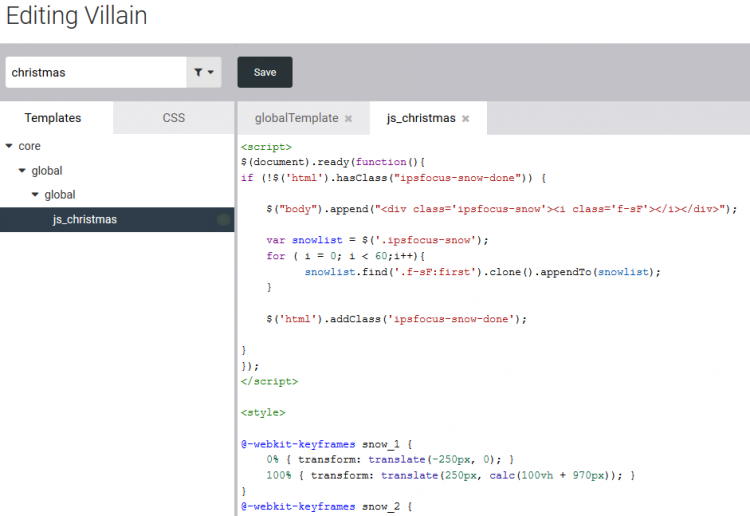The image size is (750, 516).
Task: Select the core label in template tree
Action: tap(30, 146)
